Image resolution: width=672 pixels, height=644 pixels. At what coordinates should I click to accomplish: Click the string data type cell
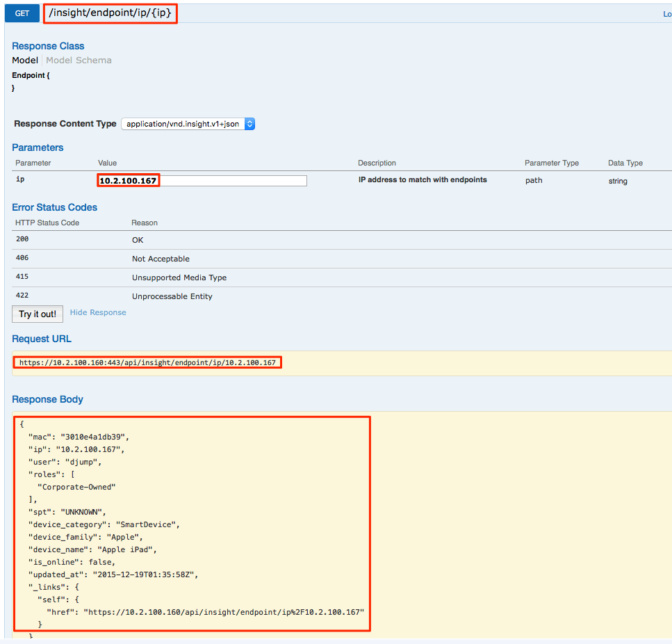618,181
